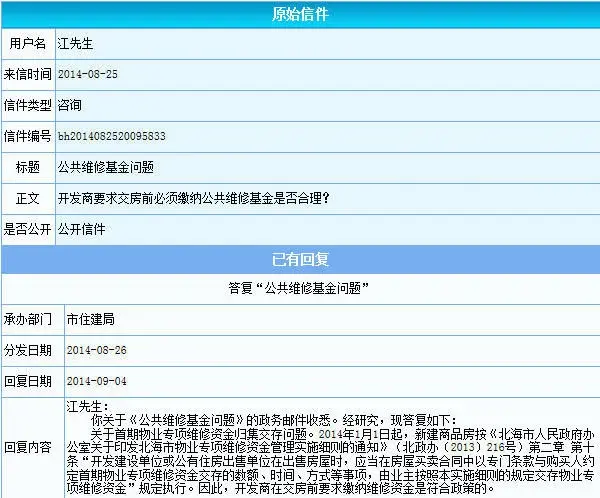Image resolution: width=600 pixels, height=498 pixels.
Task: Select the 回复日期 label
Action: pos(28,381)
